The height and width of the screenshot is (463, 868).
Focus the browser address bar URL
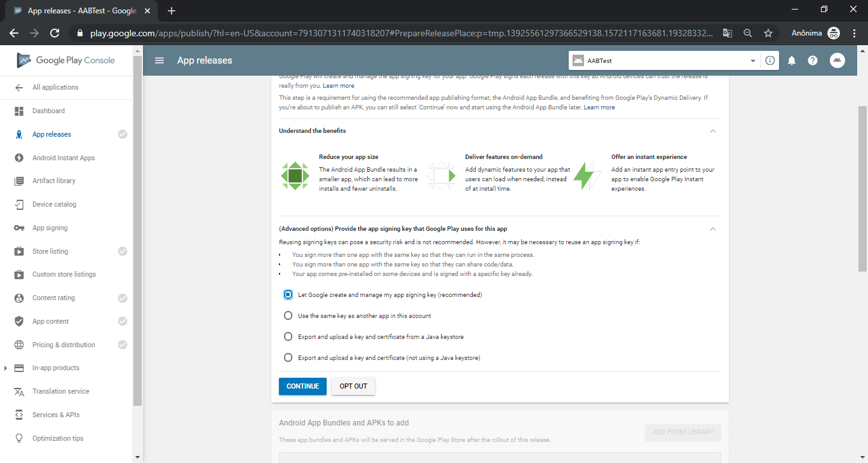pos(401,33)
